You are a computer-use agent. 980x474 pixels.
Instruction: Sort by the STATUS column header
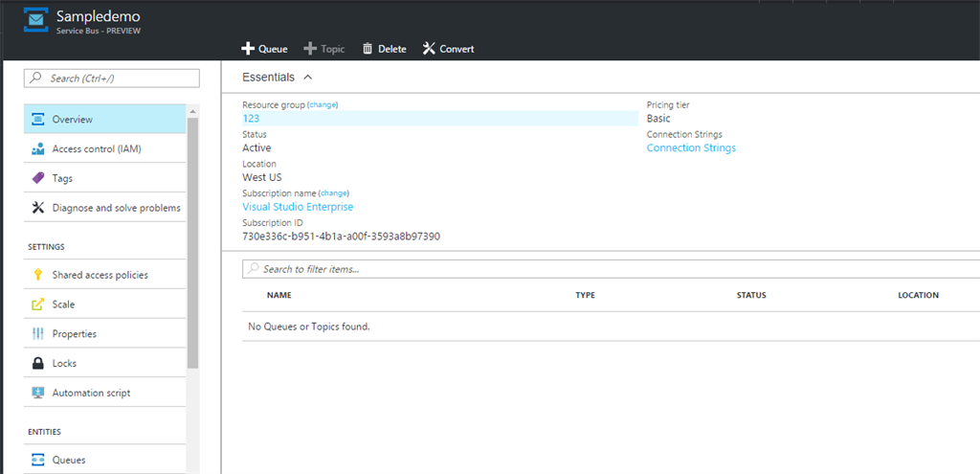751,295
